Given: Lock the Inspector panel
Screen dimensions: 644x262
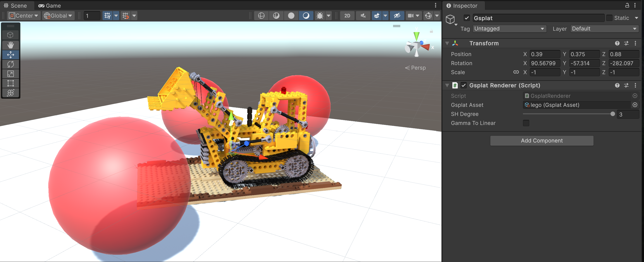Looking at the screenshot, I should tap(627, 5).
